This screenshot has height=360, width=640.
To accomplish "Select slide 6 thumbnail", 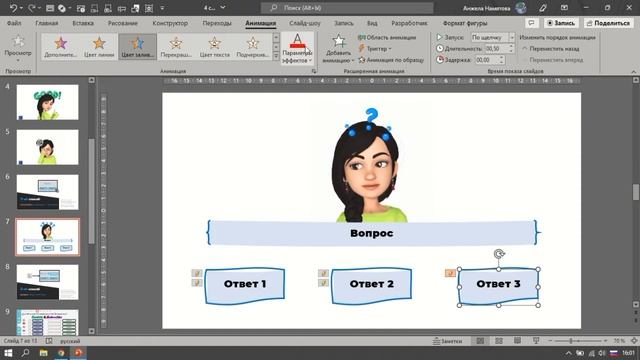I will coord(47,192).
